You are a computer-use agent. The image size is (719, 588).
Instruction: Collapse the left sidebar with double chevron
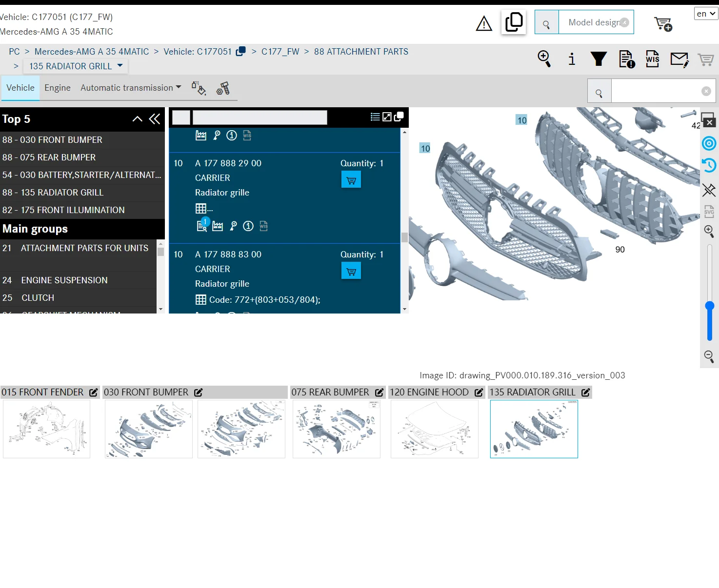(155, 119)
